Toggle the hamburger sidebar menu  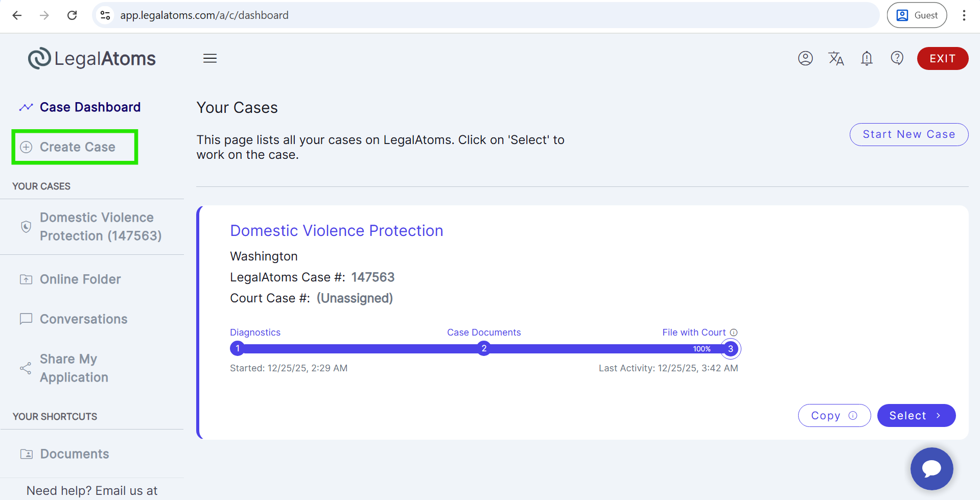tap(210, 58)
